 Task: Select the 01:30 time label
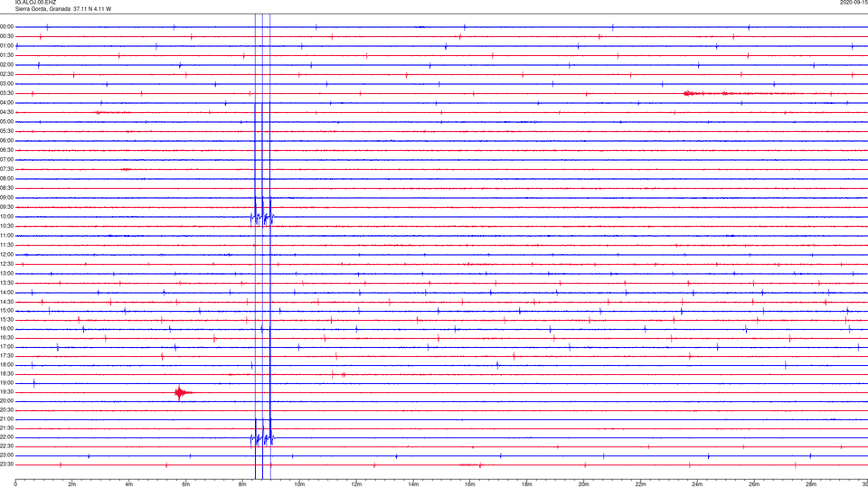pyautogui.click(x=7, y=55)
